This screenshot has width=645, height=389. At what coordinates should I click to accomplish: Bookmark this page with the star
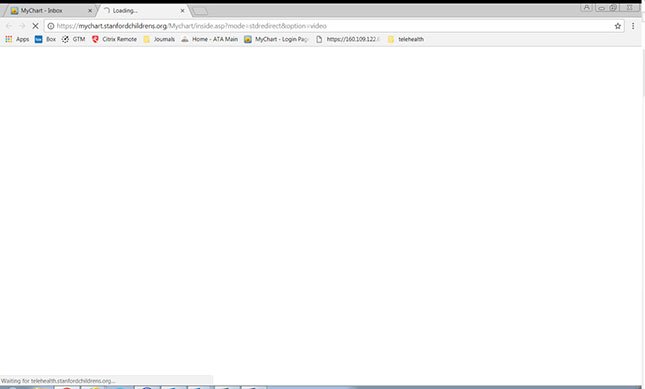tap(617, 26)
